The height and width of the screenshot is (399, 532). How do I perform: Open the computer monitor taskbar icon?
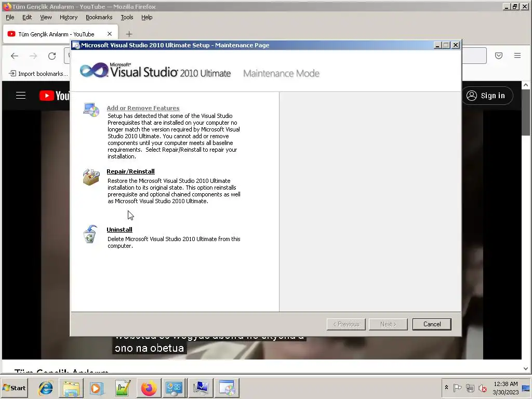(201, 388)
